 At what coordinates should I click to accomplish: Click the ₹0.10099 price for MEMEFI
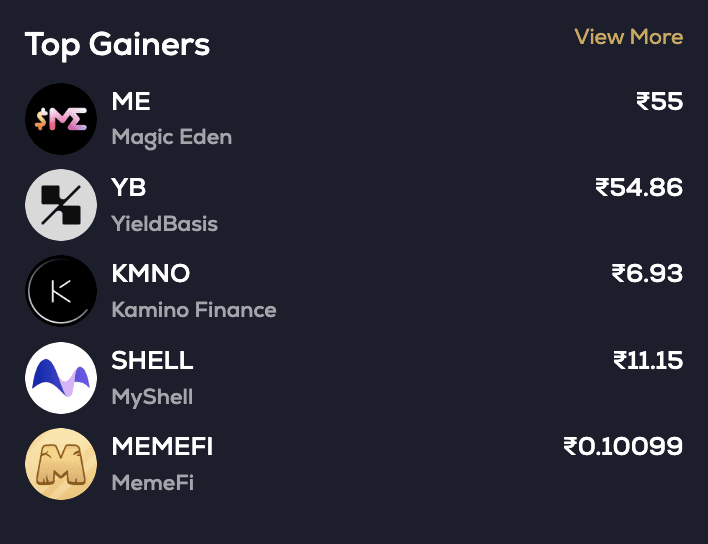pos(623,446)
